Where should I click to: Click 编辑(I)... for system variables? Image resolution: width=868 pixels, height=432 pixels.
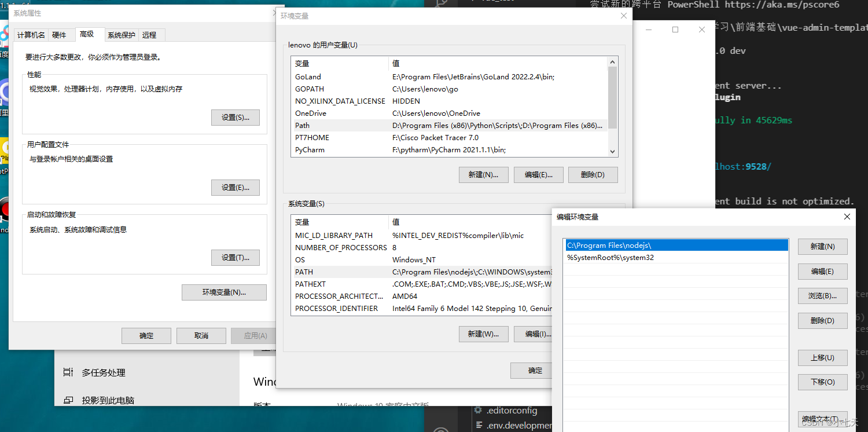click(533, 334)
